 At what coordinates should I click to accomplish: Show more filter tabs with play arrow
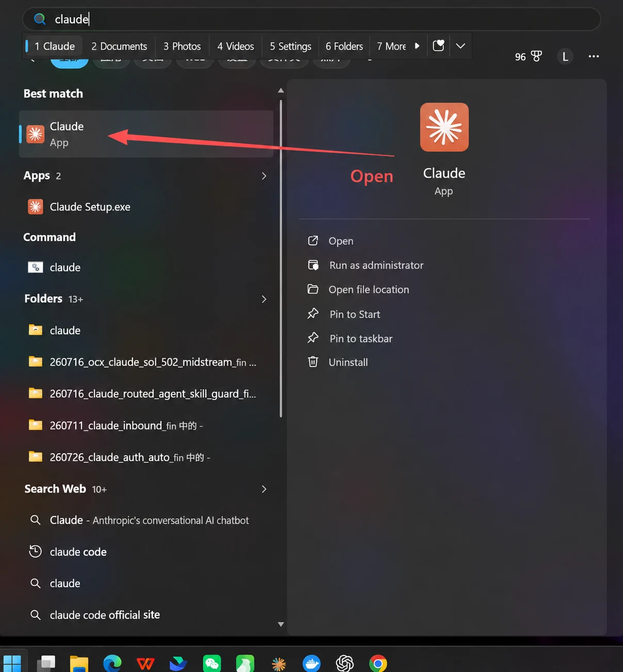[417, 46]
